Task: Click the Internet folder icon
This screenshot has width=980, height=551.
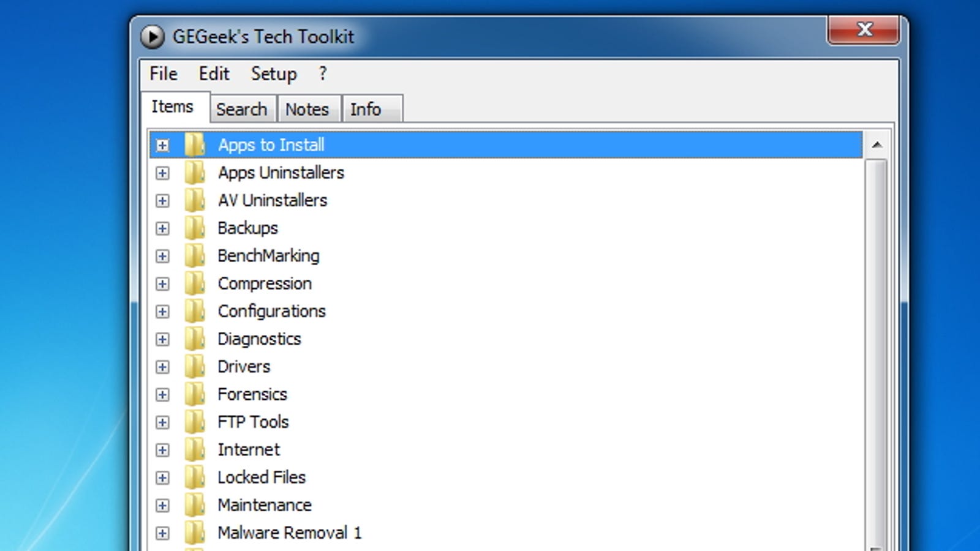Action: [x=195, y=450]
